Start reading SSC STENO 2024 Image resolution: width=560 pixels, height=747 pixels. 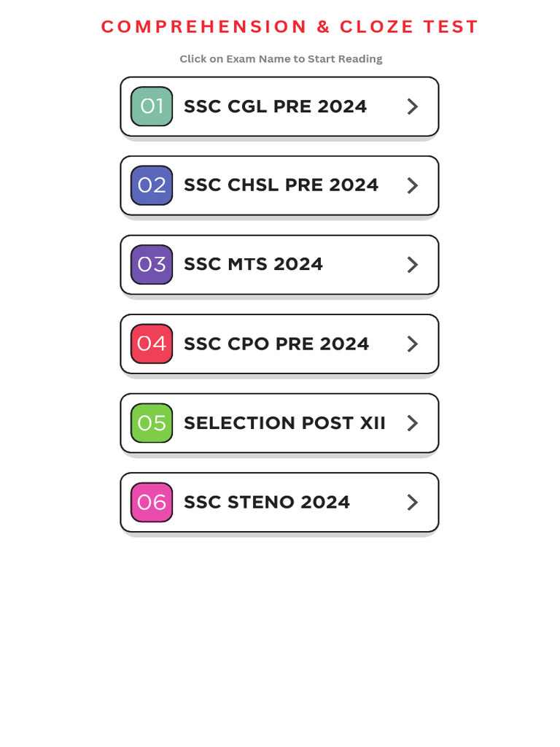pyautogui.click(x=267, y=502)
